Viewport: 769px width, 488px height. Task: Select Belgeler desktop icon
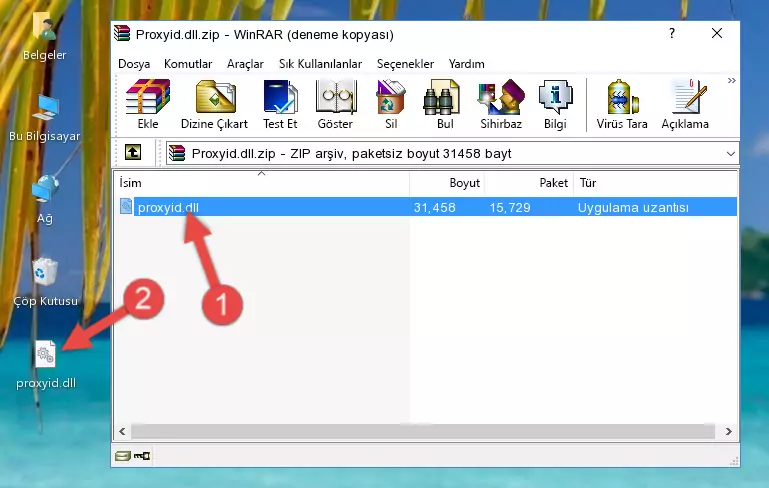(44, 37)
